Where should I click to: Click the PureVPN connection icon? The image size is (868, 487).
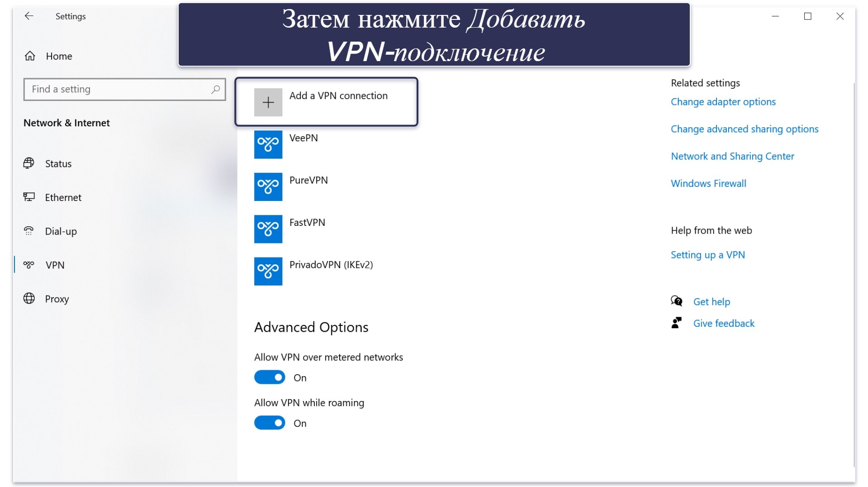pos(268,186)
